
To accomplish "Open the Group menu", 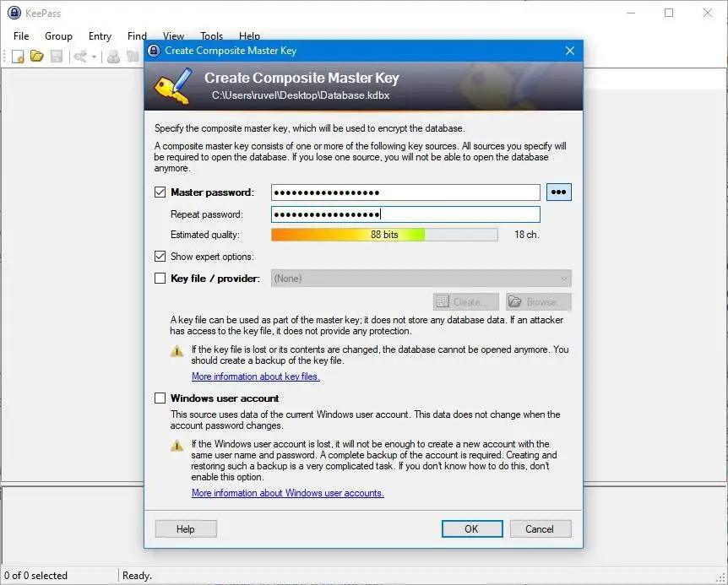I will [x=58, y=36].
